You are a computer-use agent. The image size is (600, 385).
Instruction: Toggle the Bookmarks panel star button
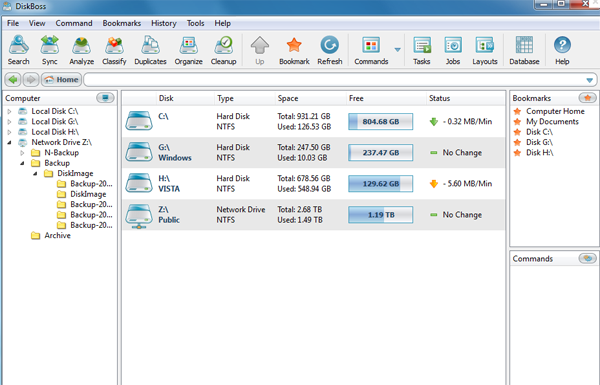(587, 98)
